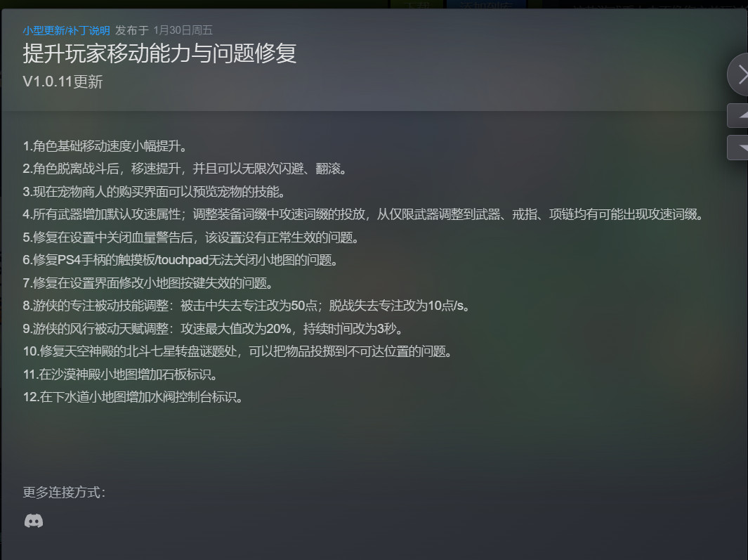
Task: Click note 12 about 下水道水阀控制台
Action: point(133,397)
